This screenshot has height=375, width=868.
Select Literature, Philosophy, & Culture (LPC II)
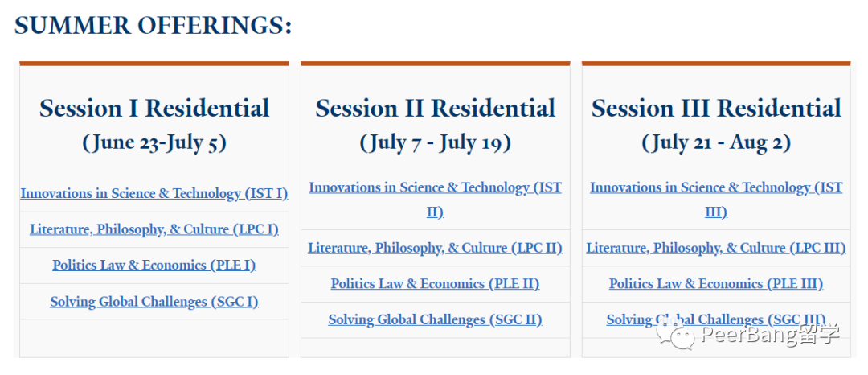click(435, 247)
